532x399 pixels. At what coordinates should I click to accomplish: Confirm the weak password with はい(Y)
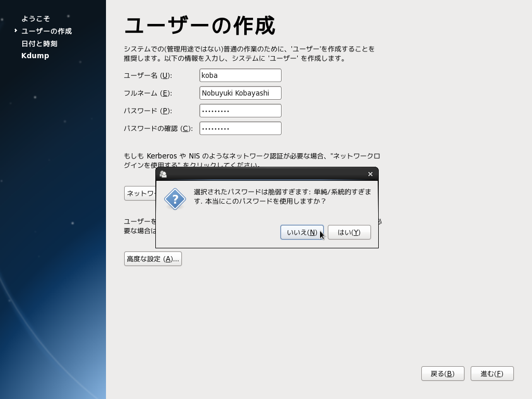tap(349, 232)
